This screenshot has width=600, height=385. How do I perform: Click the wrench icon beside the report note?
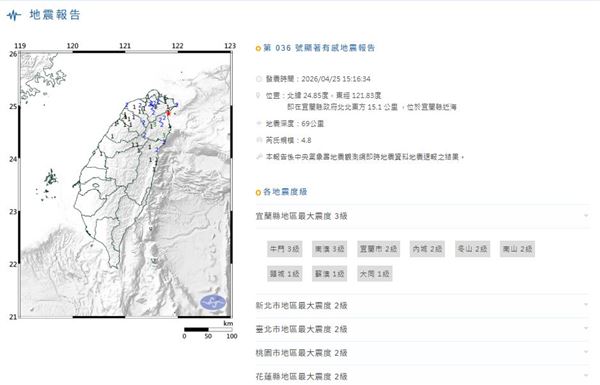coord(259,157)
